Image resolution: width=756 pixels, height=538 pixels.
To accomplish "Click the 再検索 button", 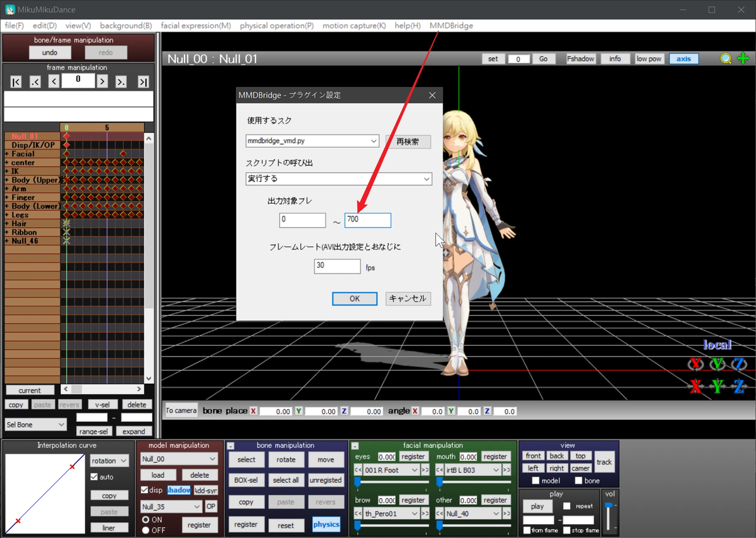I will point(408,141).
